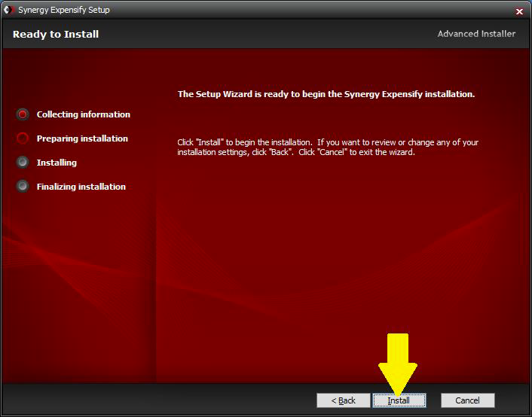Click the Installing step bullet

[23, 163]
